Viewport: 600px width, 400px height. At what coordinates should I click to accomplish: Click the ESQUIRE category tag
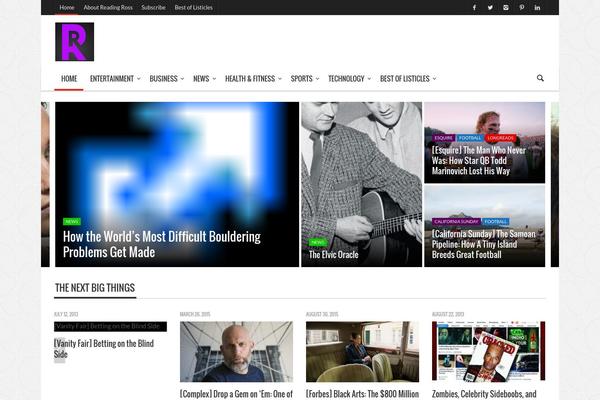[443, 138]
